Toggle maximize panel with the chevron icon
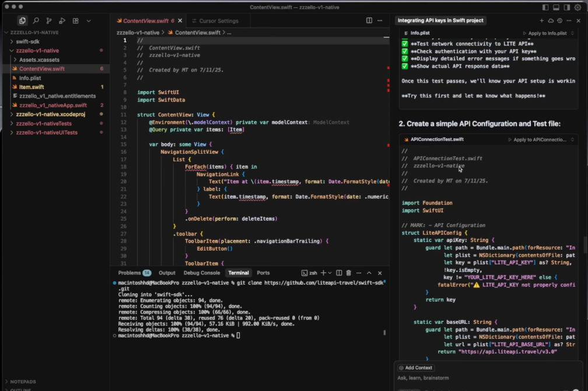588x391 pixels. [x=368, y=273]
